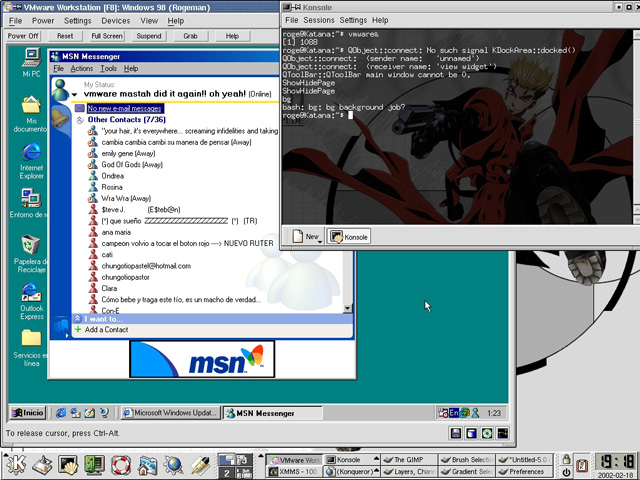Click Internet Explorer quick launch icon in Windows taskbar
This screenshot has height=480, width=640.
[61, 413]
